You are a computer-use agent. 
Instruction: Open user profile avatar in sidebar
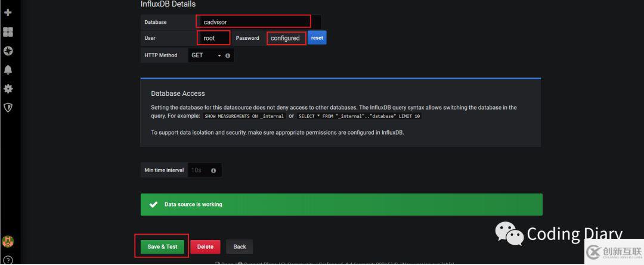tap(8, 241)
